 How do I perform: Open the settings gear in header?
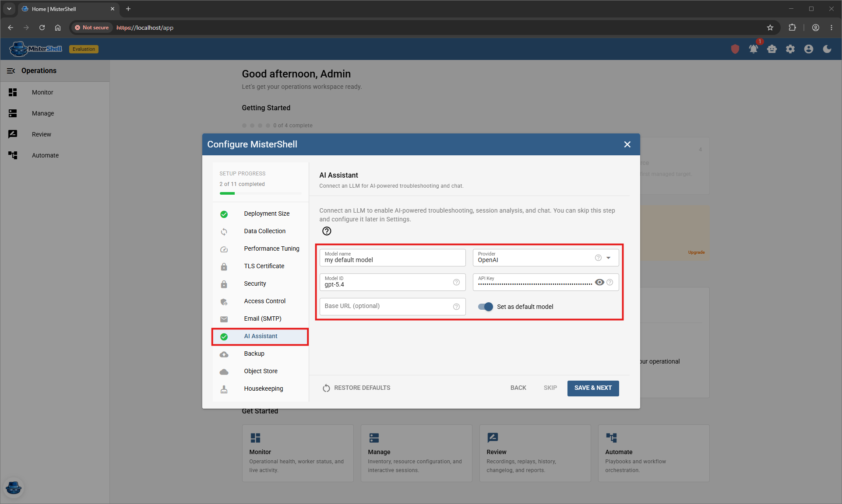(x=790, y=49)
